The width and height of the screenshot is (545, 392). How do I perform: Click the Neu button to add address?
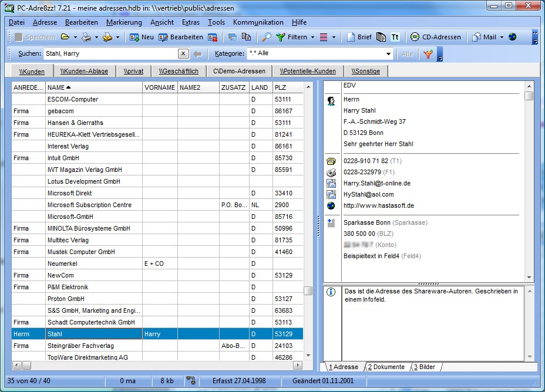pyautogui.click(x=142, y=37)
